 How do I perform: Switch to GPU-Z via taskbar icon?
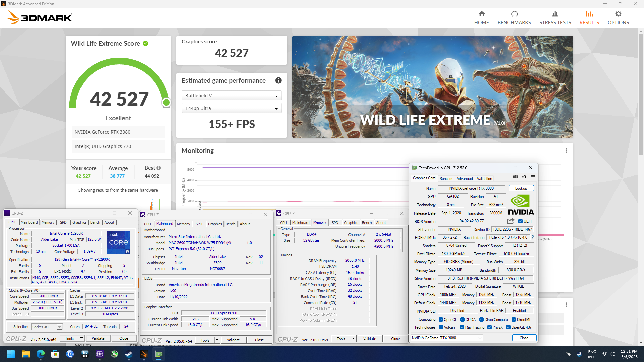coord(159,354)
